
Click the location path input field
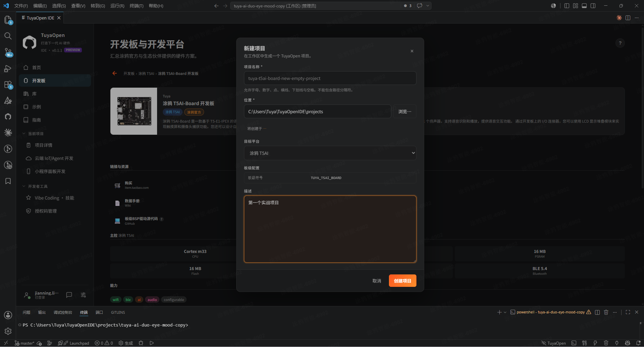click(x=317, y=112)
